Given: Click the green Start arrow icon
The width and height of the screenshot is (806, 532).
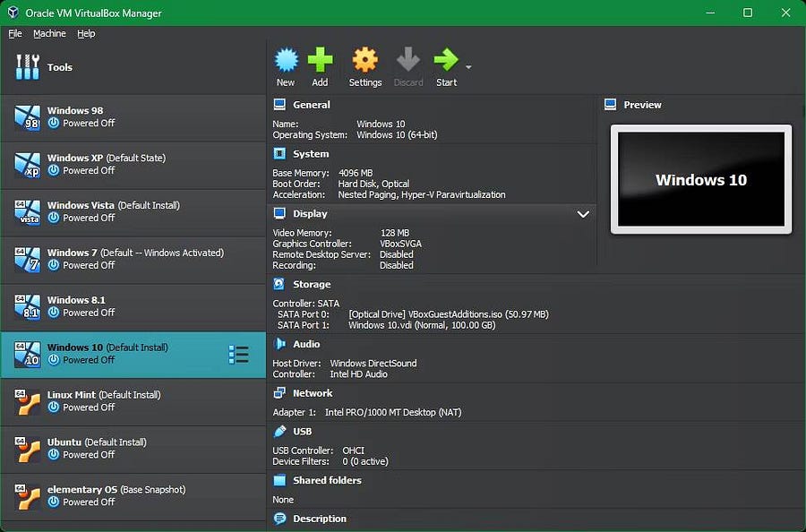Looking at the screenshot, I should pos(446,61).
